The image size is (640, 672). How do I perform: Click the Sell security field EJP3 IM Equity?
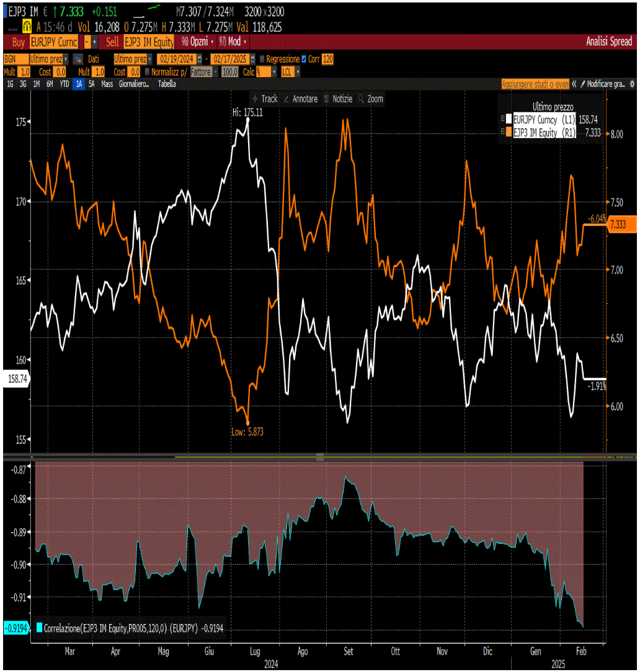click(149, 42)
